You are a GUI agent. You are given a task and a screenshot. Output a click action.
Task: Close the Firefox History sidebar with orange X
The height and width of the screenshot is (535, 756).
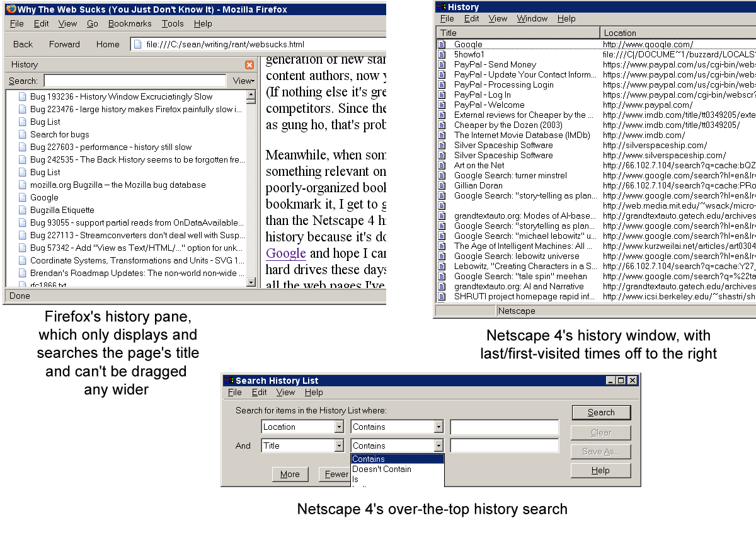point(249,64)
